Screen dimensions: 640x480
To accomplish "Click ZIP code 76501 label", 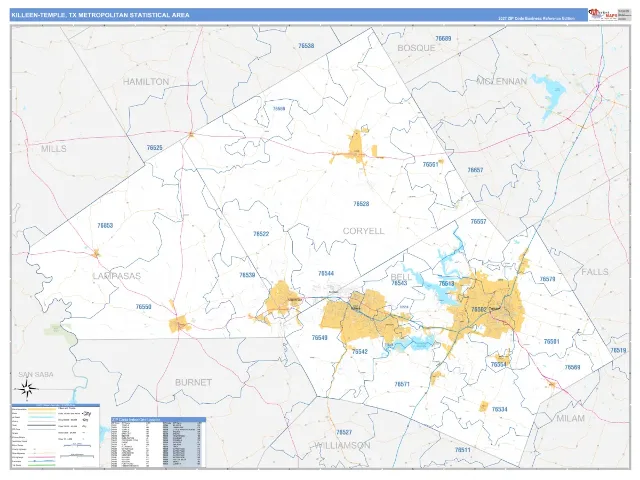I will (551, 341).
